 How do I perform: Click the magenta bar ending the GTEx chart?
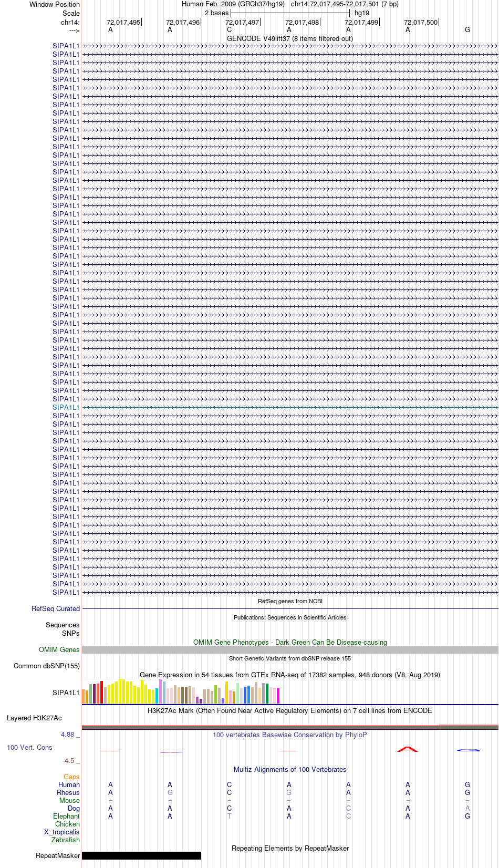click(x=278, y=696)
